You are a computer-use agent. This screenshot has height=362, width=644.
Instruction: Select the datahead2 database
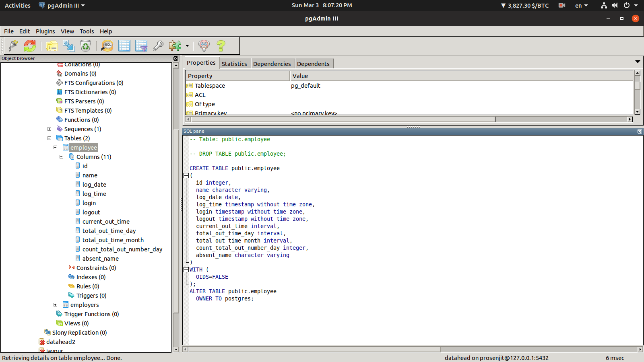click(x=60, y=342)
